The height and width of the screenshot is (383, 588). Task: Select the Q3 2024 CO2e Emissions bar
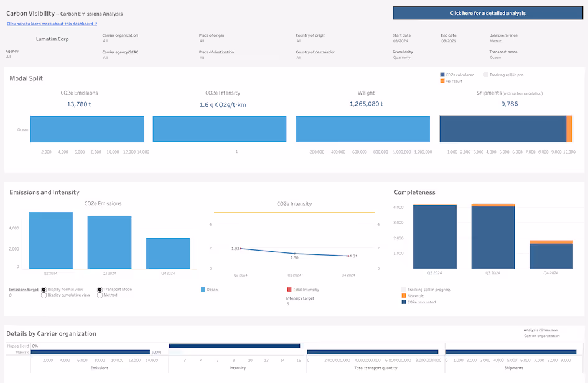click(110, 242)
